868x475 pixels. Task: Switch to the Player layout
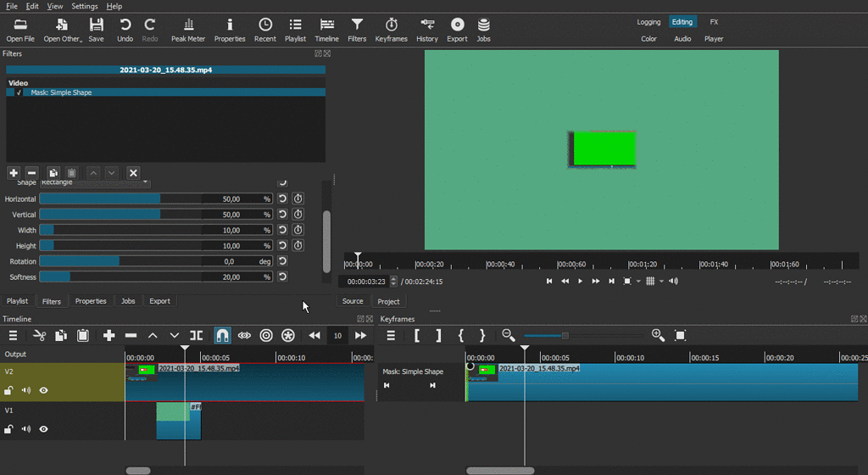(714, 39)
